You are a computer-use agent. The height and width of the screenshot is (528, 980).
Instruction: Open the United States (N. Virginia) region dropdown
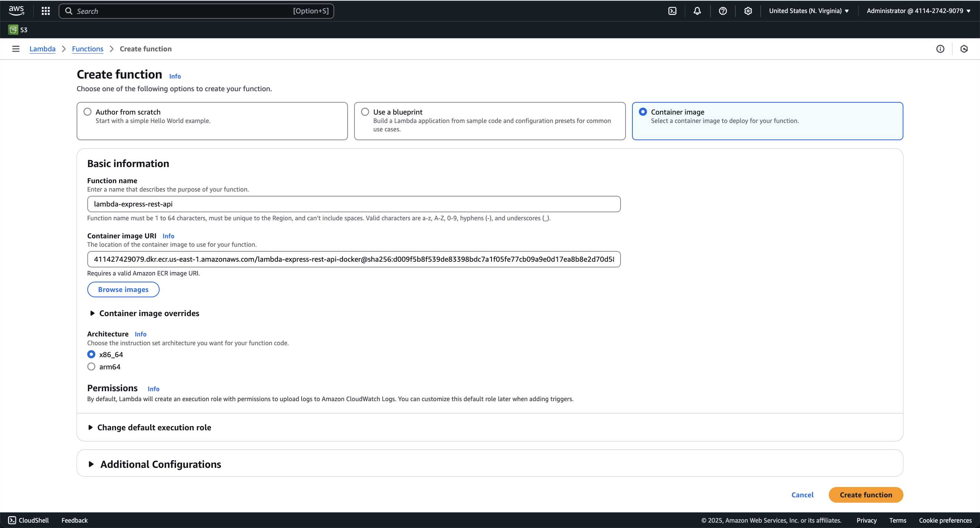click(809, 11)
